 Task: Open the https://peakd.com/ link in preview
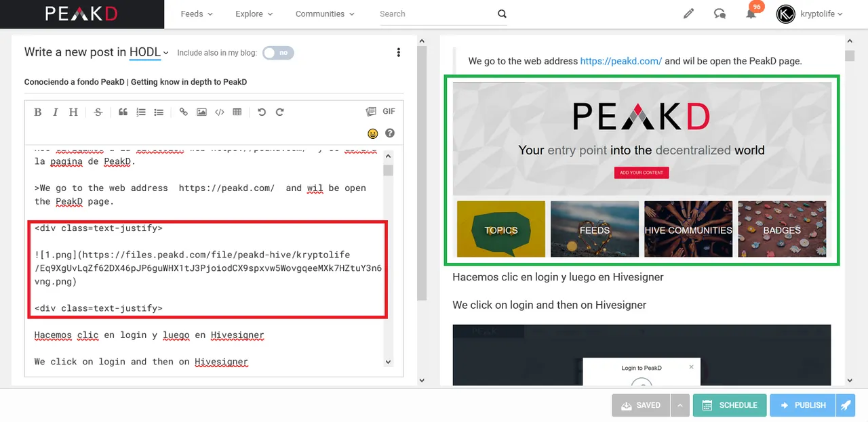coord(621,61)
